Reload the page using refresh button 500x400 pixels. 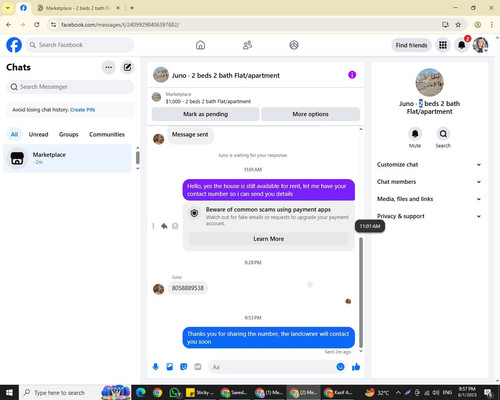coord(37,25)
